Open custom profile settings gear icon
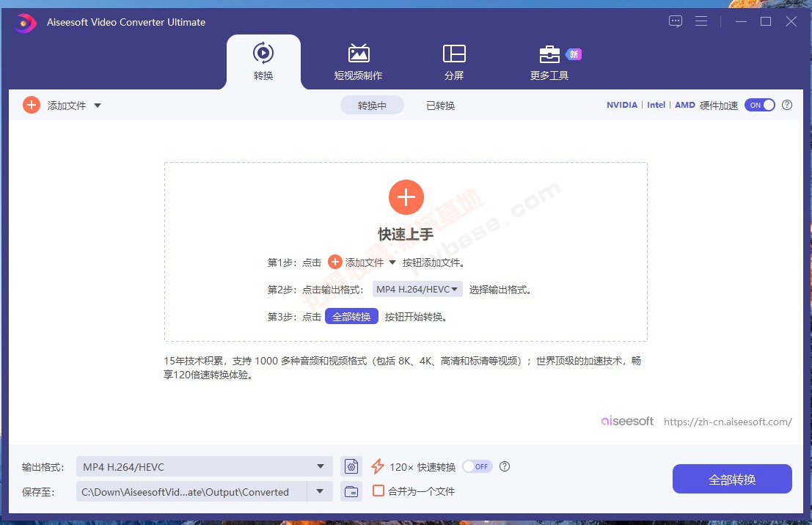 (351, 466)
